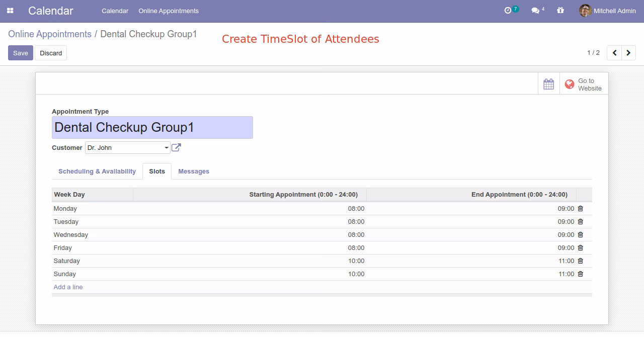Open the Calendar top menu item

click(x=115, y=11)
